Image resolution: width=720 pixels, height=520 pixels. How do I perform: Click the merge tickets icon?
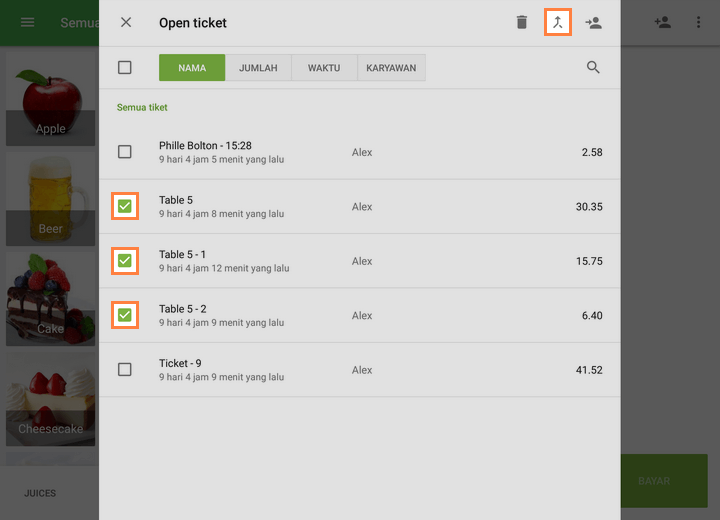click(558, 22)
